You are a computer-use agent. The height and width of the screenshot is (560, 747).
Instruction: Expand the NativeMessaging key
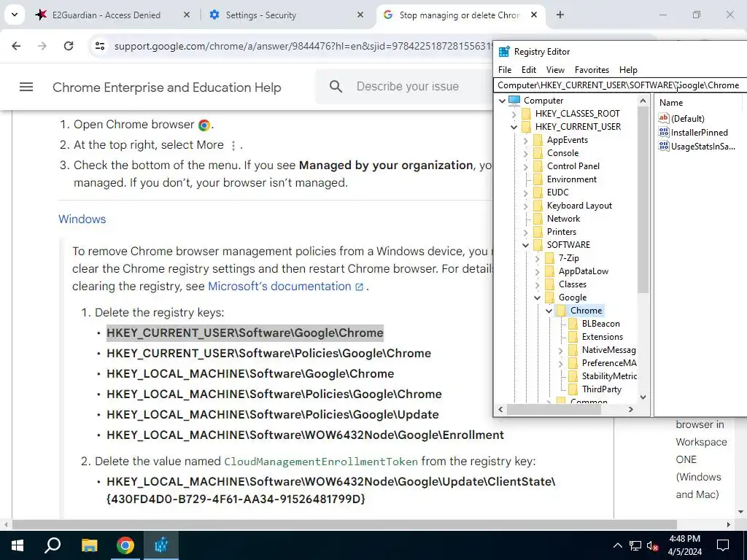pos(561,350)
